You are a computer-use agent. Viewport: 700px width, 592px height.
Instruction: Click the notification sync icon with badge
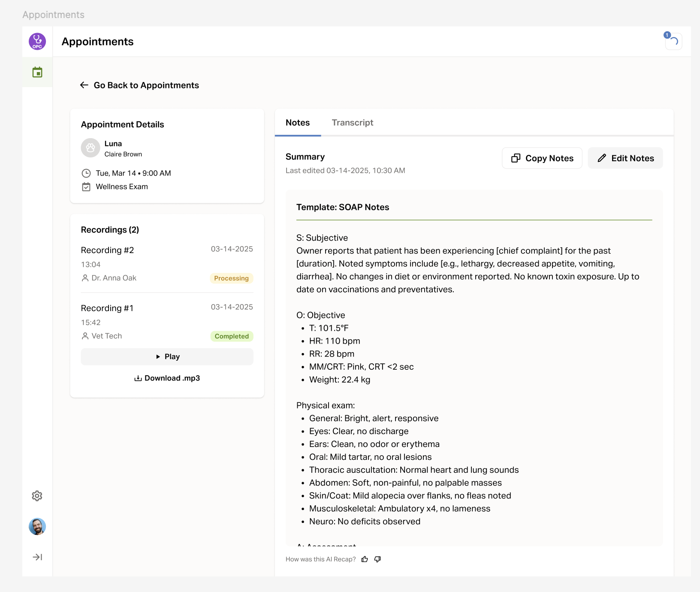(673, 41)
